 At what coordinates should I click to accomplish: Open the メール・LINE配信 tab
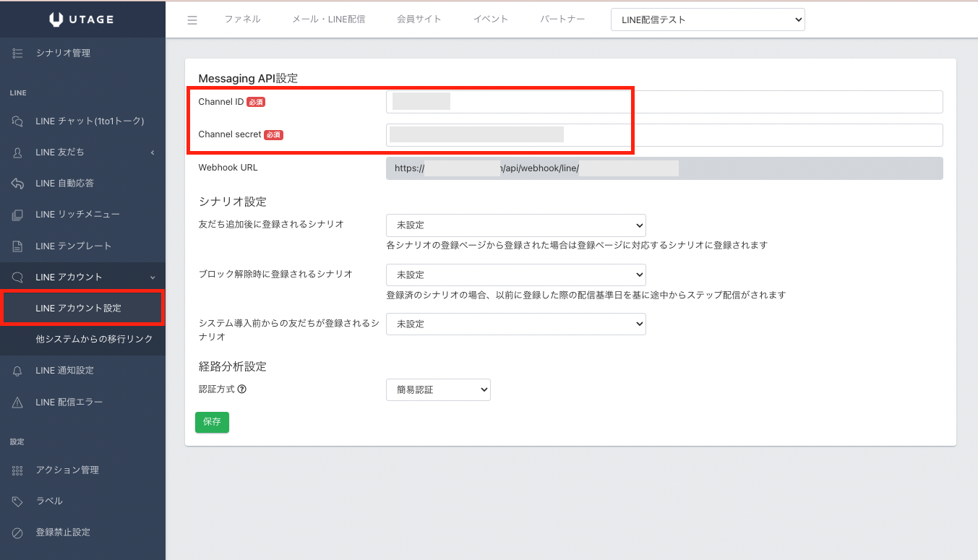(328, 20)
